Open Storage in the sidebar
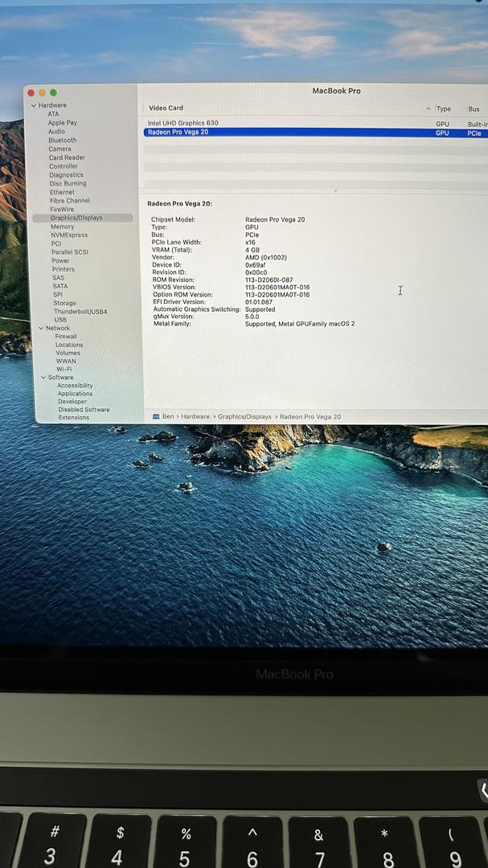 (x=65, y=303)
